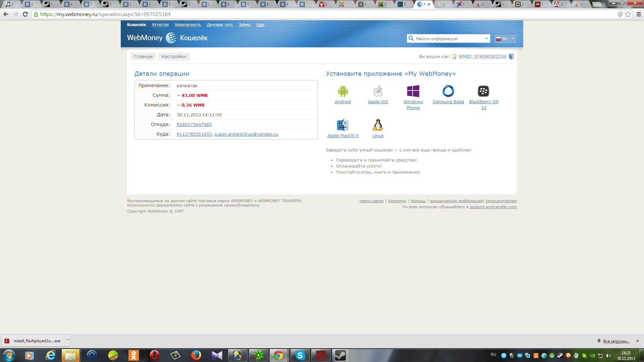This screenshot has width=644, height=362.
Task: Open ICQ green flower in taskbar
Action: (x=258, y=355)
